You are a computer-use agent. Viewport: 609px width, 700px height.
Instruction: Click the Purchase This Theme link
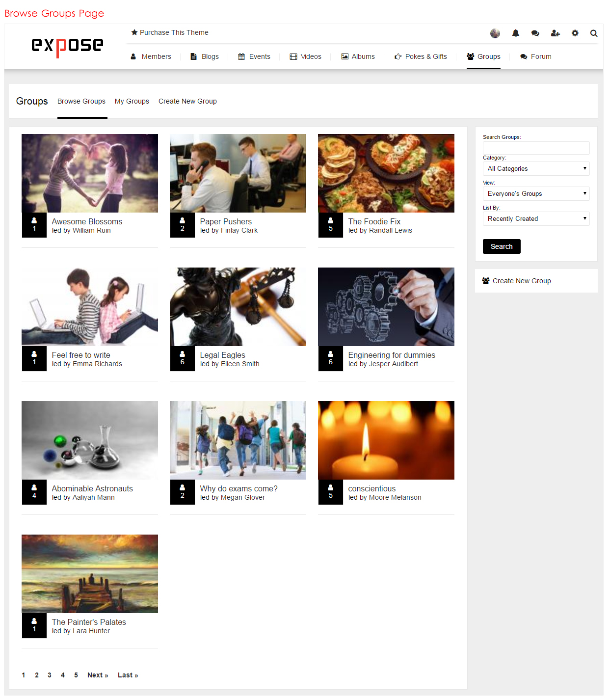[170, 32]
